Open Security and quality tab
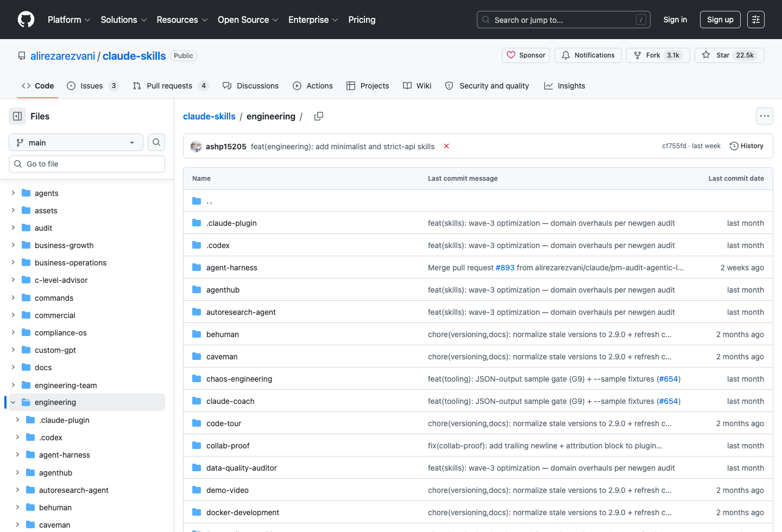782x532 pixels. [487, 86]
